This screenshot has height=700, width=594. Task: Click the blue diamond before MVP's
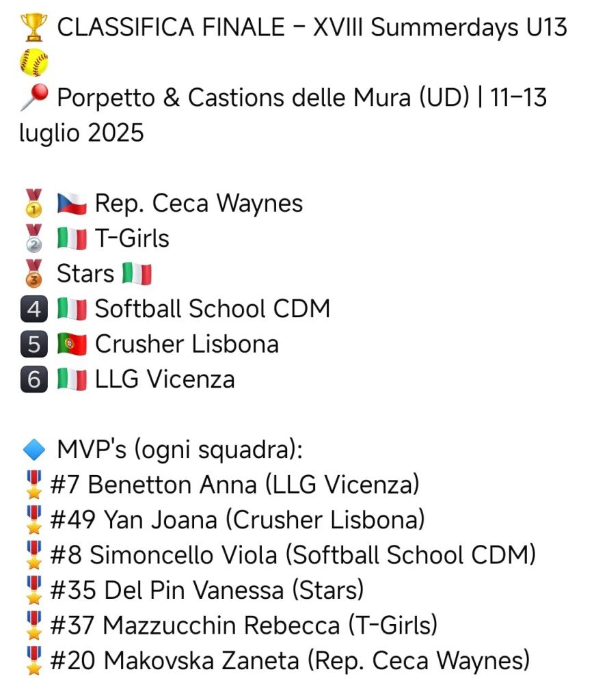click(33, 450)
